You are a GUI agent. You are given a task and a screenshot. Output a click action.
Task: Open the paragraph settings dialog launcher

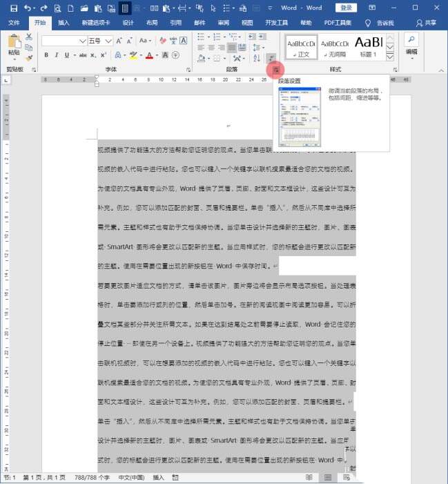coord(276,70)
